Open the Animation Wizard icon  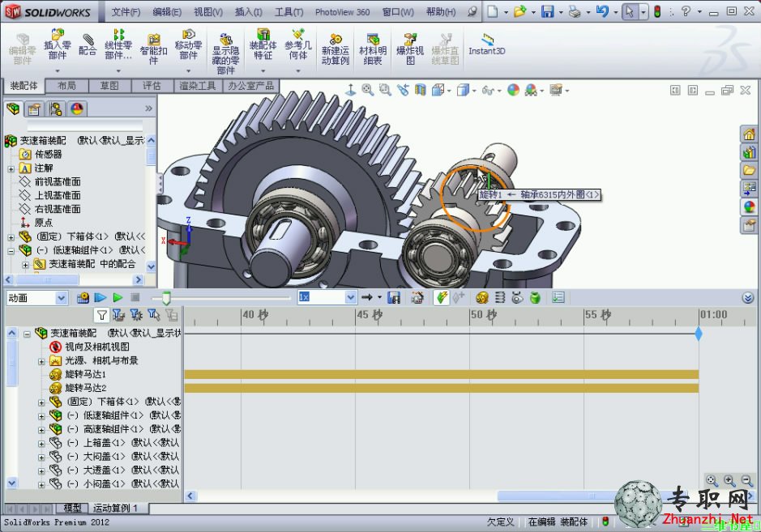tap(417, 297)
